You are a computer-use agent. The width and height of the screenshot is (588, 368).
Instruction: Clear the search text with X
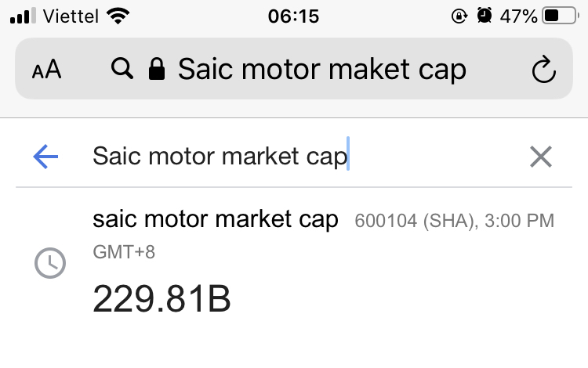541,157
